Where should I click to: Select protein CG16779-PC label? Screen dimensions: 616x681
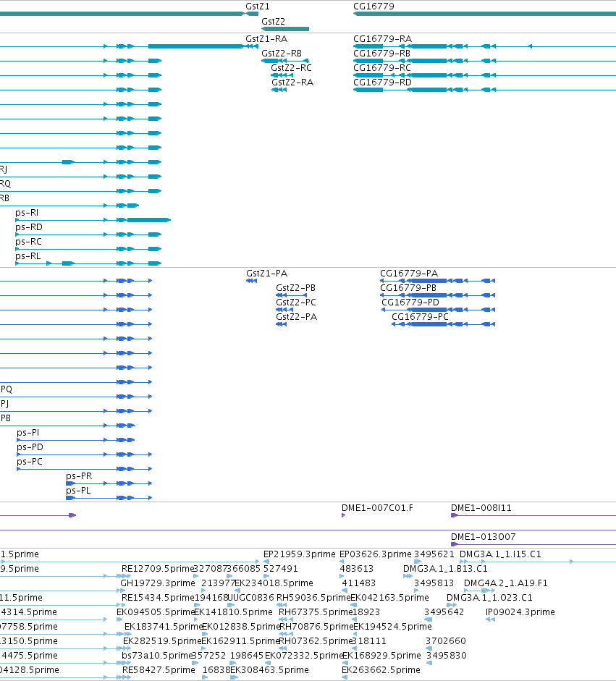[x=420, y=316]
